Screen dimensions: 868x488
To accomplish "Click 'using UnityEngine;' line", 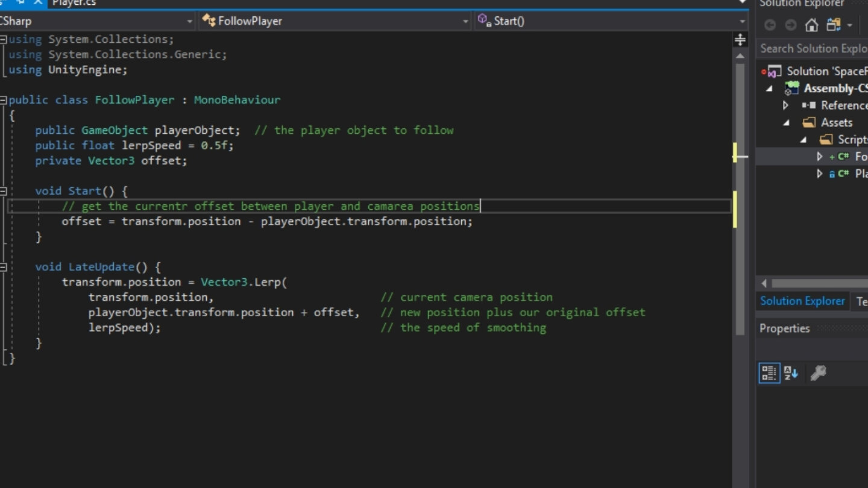I will click(68, 69).
